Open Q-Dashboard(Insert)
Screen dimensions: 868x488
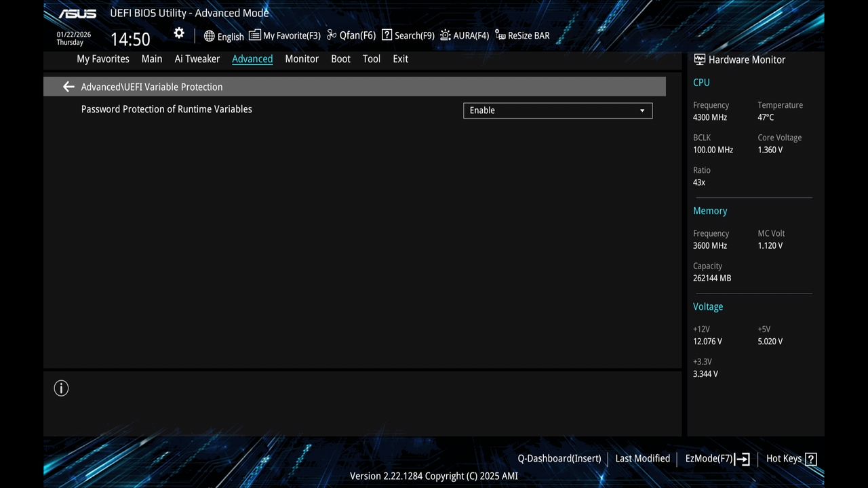click(x=559, y=459)
